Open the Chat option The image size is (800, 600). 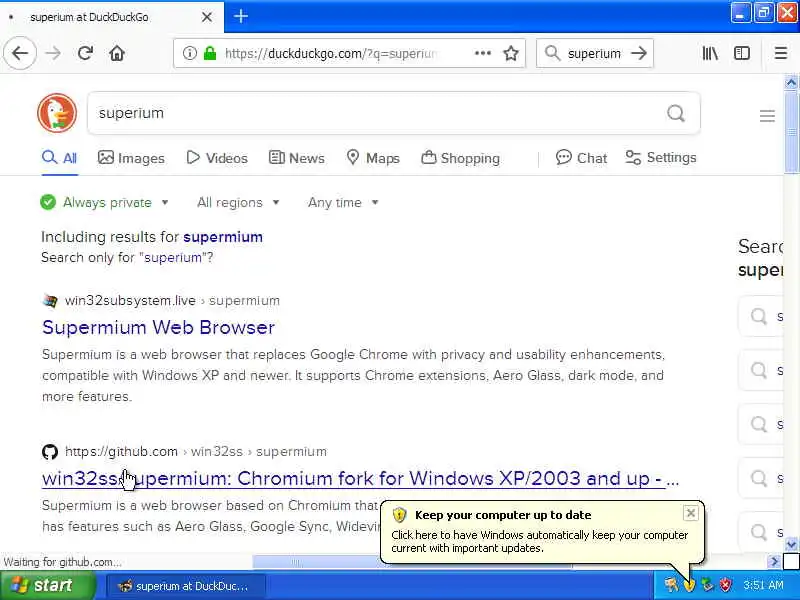click(581, 158)
